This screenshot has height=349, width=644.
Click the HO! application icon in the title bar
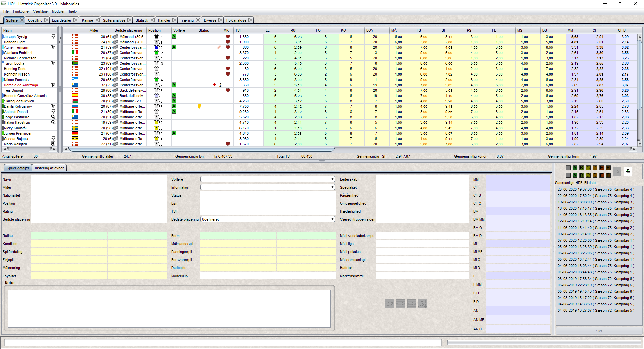[4, 4]
